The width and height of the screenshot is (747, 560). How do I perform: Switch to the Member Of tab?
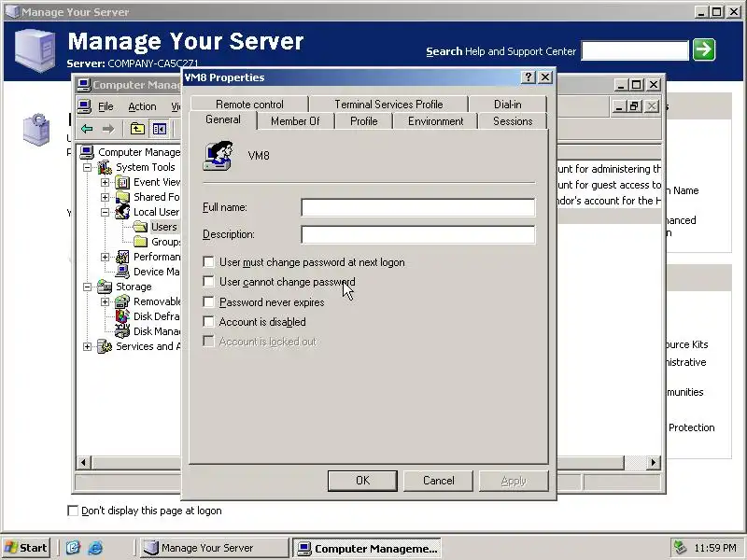(x=295, y=121)
